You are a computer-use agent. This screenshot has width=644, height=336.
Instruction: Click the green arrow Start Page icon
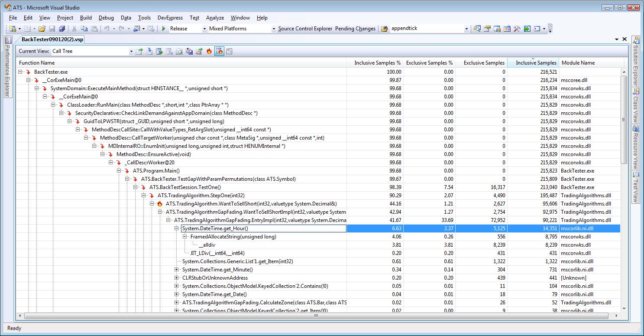click(x=527, y=29)
